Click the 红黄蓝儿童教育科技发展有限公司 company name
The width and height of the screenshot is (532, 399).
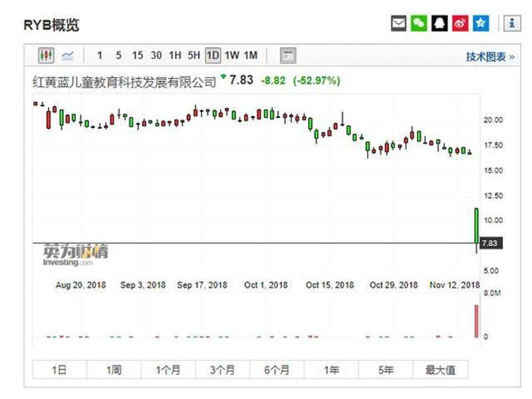(124, 82)
